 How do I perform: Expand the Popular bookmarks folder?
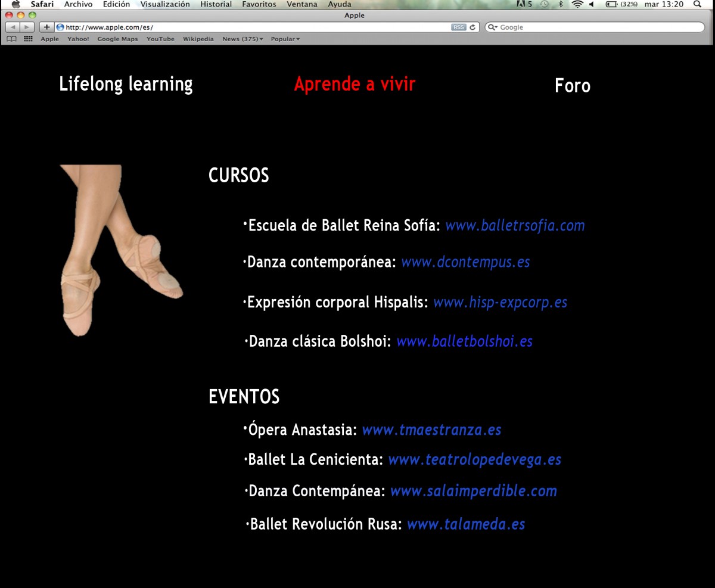pos(285,39)
